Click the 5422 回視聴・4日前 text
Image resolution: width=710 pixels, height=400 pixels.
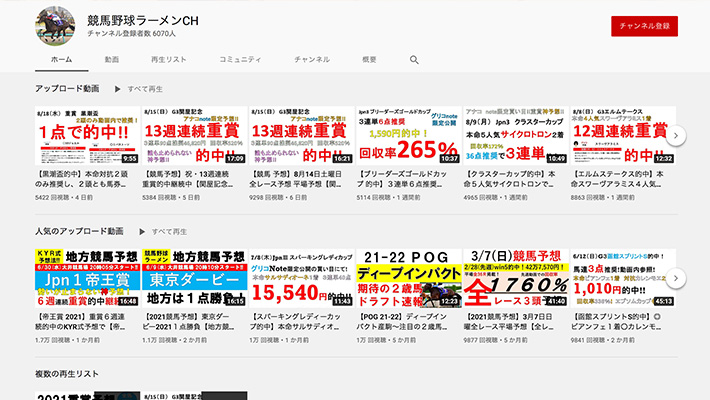(64, 198)
